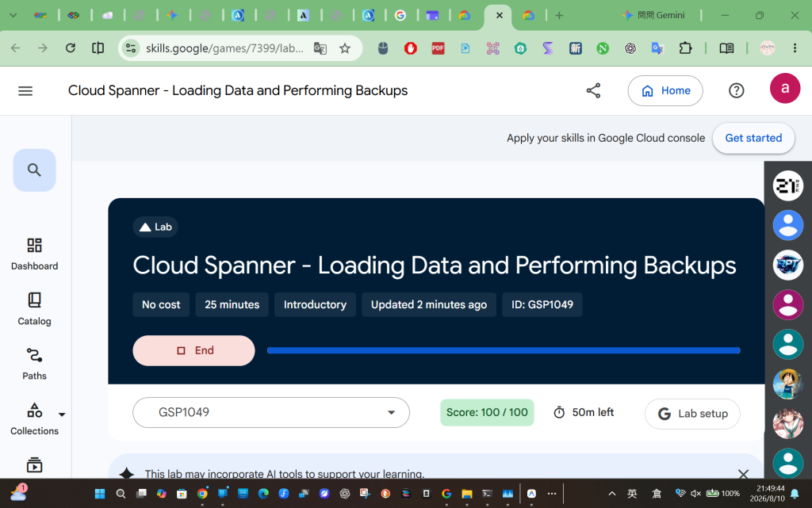Bookmark this page with the star icon

click(x=345, y=48)
